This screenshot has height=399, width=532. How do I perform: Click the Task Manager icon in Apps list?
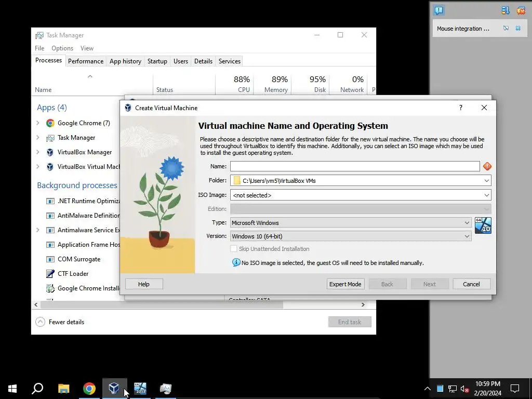point(50,138)
